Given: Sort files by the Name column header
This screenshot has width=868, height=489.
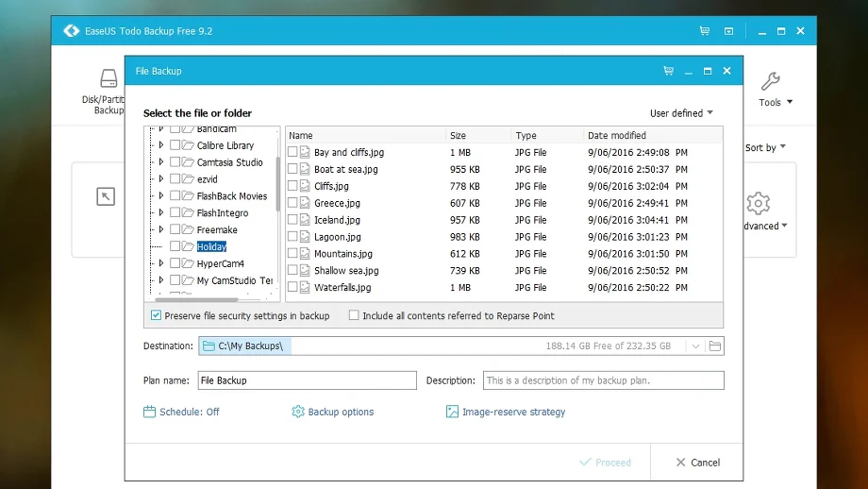Looking at the screenshot, I should 365,135.
